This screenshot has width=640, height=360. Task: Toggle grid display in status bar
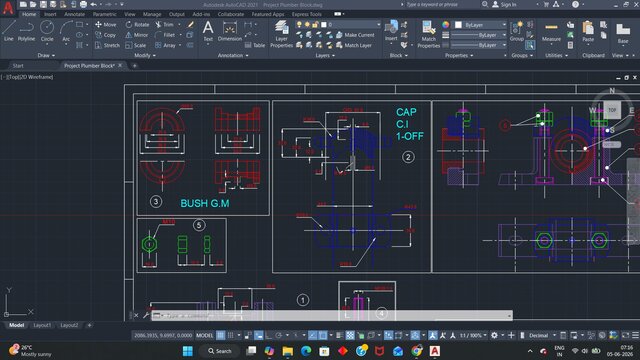220,335
